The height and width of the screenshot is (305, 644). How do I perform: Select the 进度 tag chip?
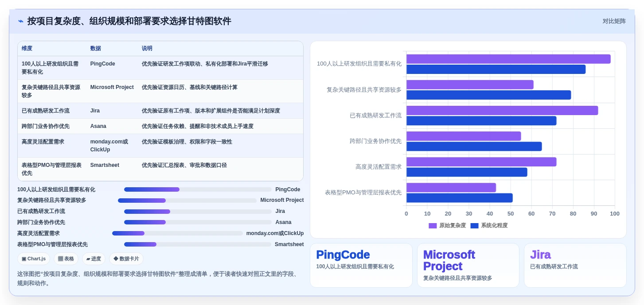(x=94, y=259)
